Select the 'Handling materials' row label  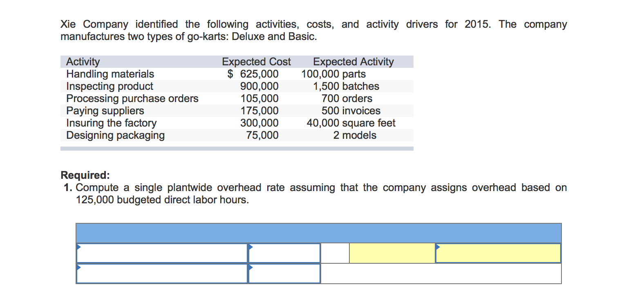point(110,74)
